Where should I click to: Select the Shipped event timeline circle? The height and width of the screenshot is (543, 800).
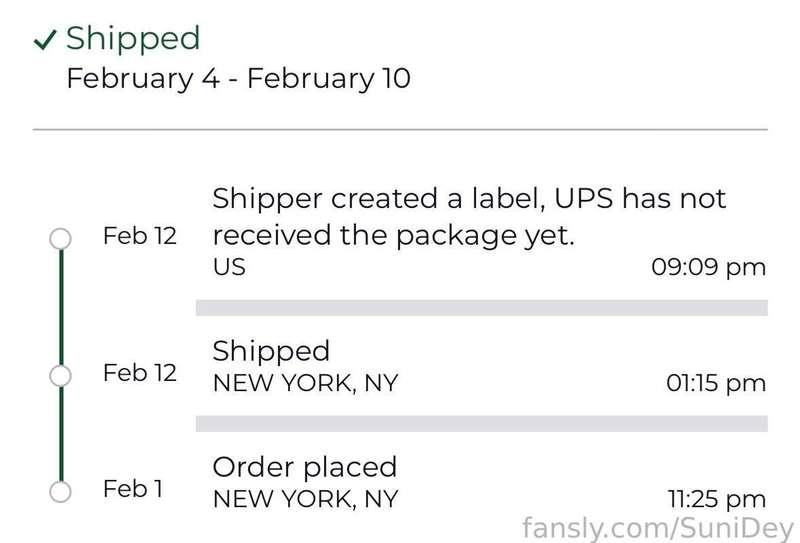click(60, 376)
